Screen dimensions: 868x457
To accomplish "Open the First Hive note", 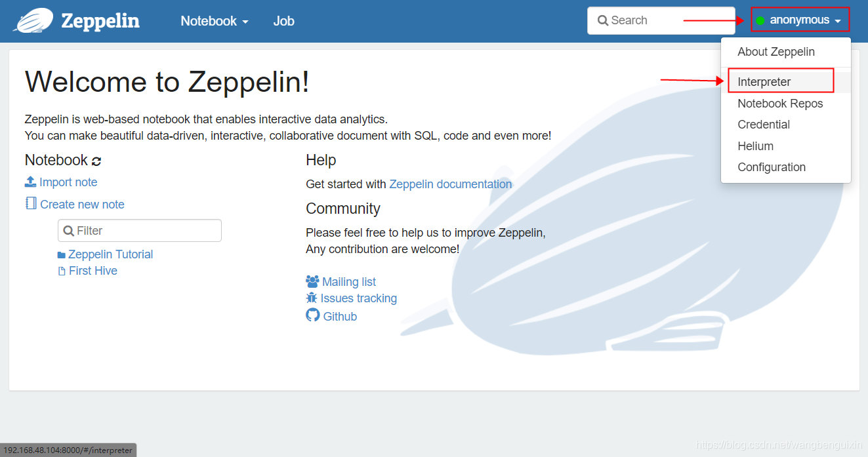I will [93, 271].
